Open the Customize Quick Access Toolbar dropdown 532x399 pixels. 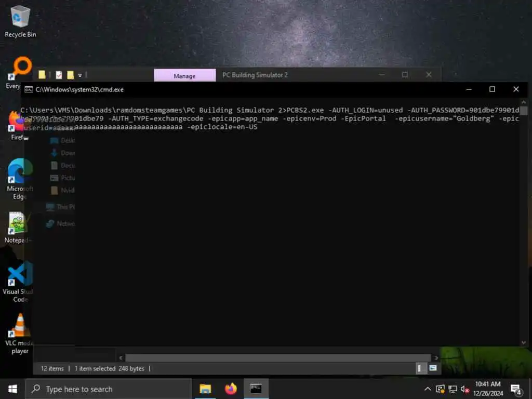tap(80, 75)
